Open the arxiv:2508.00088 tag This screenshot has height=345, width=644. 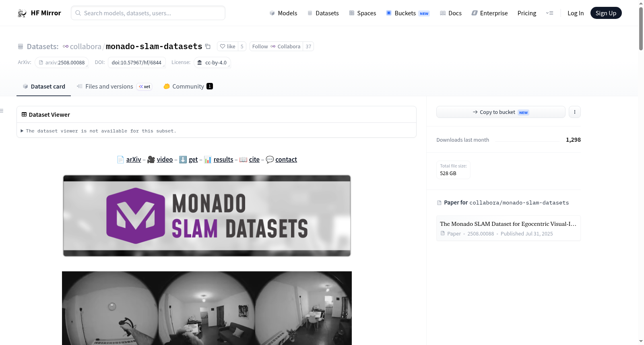(x=62, y=62)
